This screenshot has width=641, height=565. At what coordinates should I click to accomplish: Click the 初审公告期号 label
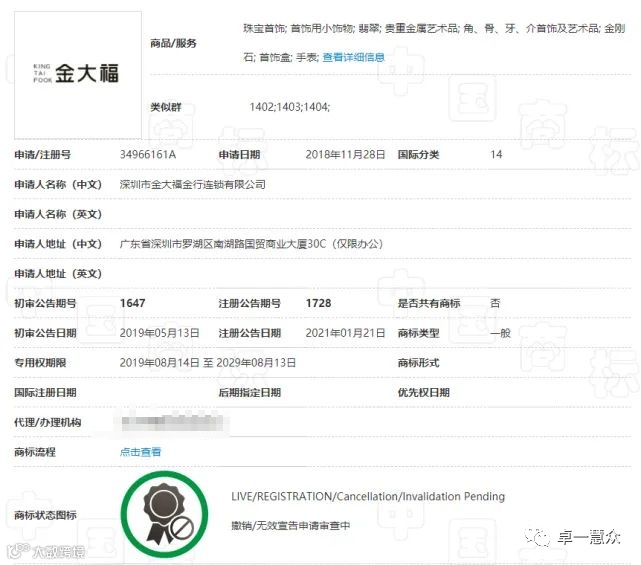click(x=45, y=303)
